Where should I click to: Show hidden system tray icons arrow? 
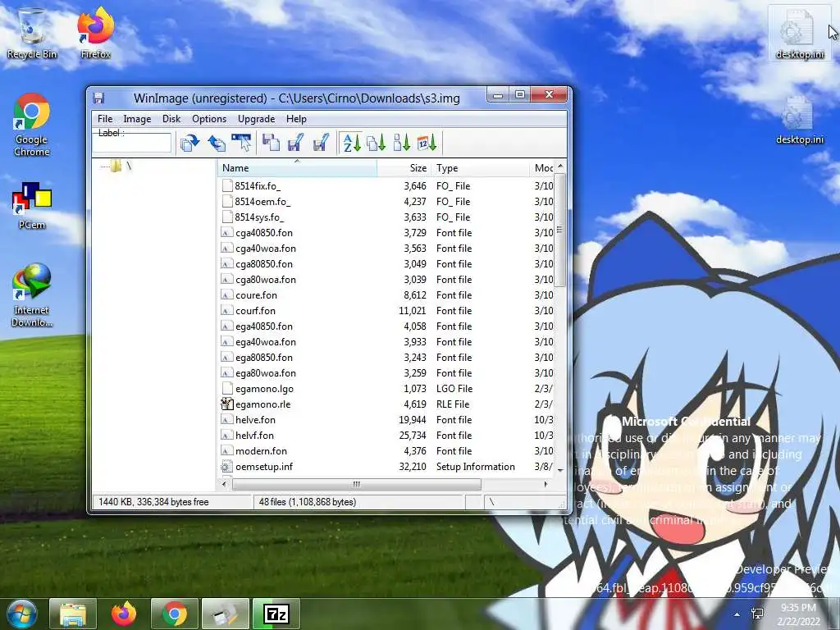pos(737,614)
